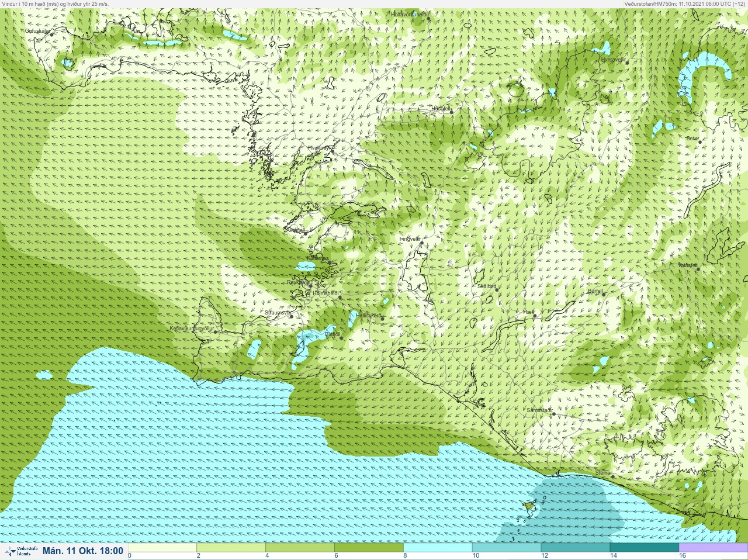748x560 pixels.
Task: Pick the 14–16 m/s dark teal swatch
Action: (645, 548)
